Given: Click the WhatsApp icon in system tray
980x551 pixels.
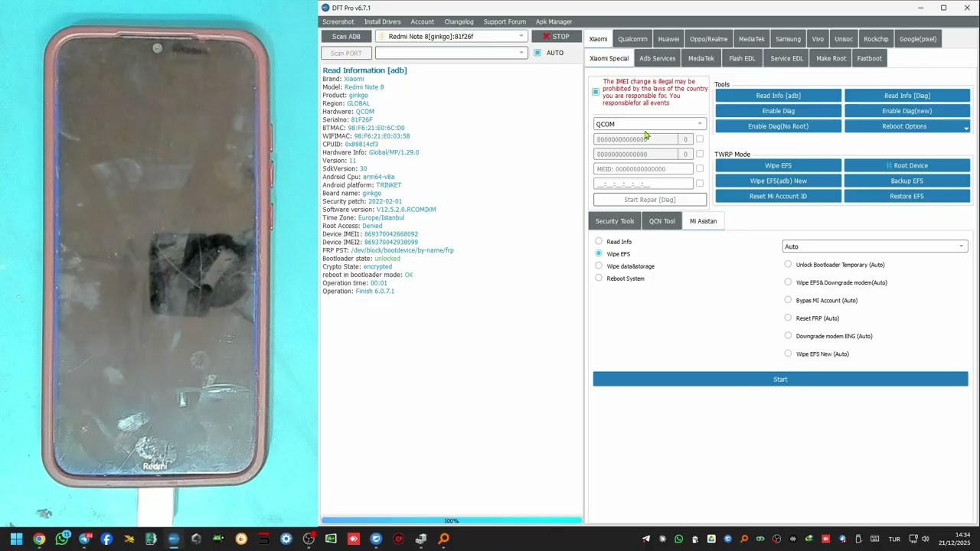Looking at the screenshot, I should pyautogui.click(x=679, y=539).
